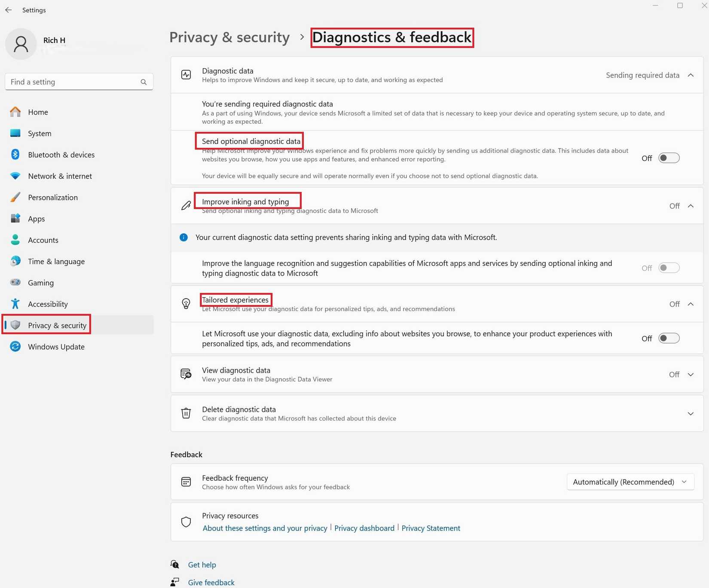Click the back arrow at top left

coord(9,10)
